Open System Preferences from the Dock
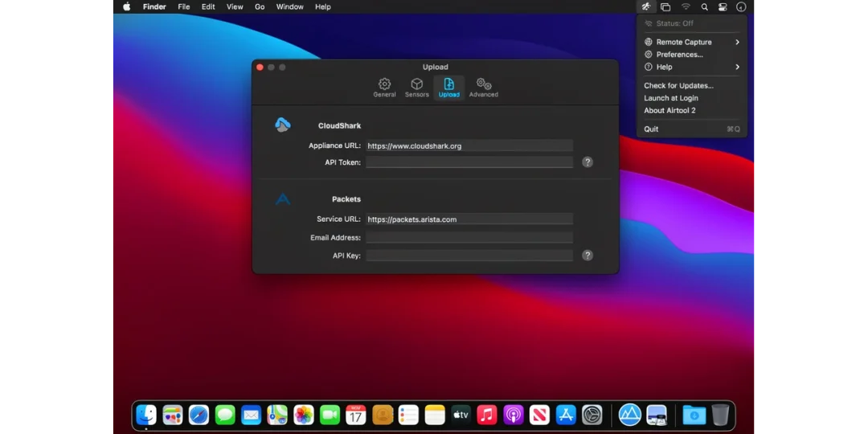Screen dimensions: 868x434 tap(592, 415)
